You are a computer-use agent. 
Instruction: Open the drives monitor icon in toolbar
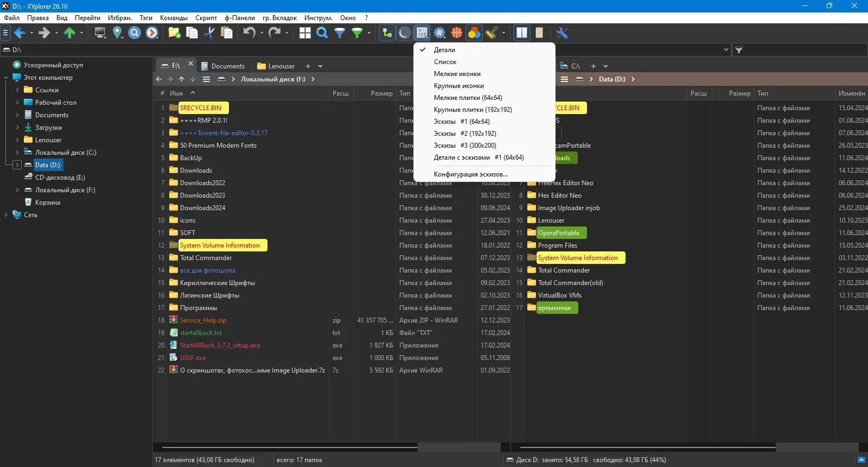coord(100,33)
